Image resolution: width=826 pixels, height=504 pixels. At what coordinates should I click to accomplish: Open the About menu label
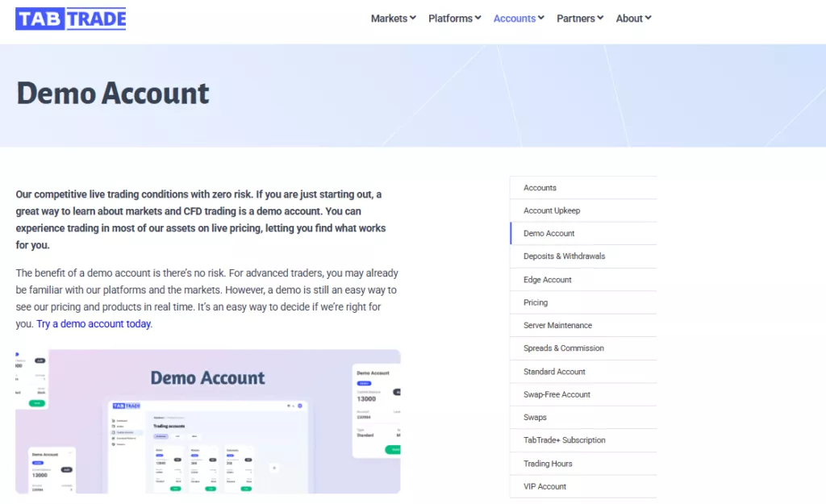(x=629, y=19)
